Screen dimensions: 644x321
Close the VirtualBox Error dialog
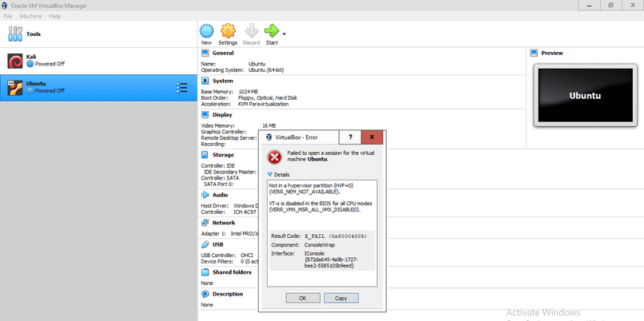tap(373, 137)
